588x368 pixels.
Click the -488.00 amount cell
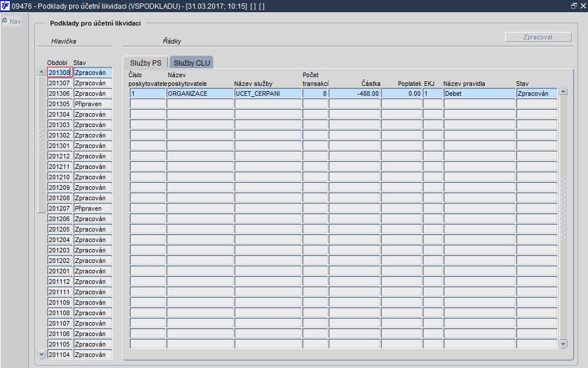click(354, 93)
